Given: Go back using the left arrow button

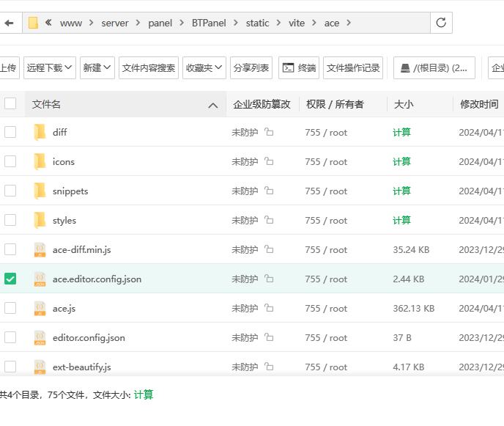Looking at the screenshot, I should point(9,23).
